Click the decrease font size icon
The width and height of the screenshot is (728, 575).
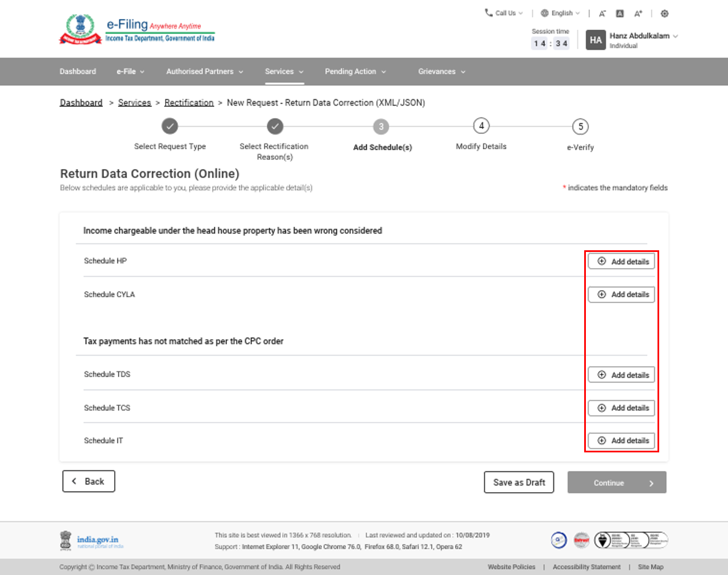coord(602,13)
